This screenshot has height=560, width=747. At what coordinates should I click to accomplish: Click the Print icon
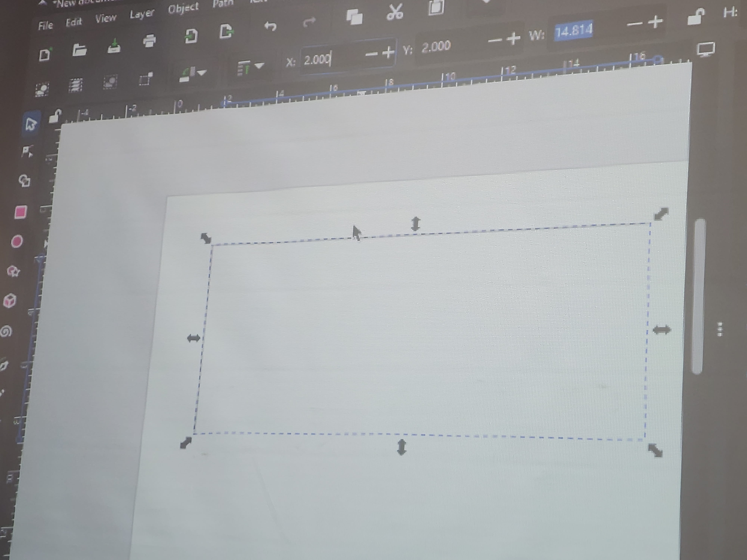click(149, 41)
